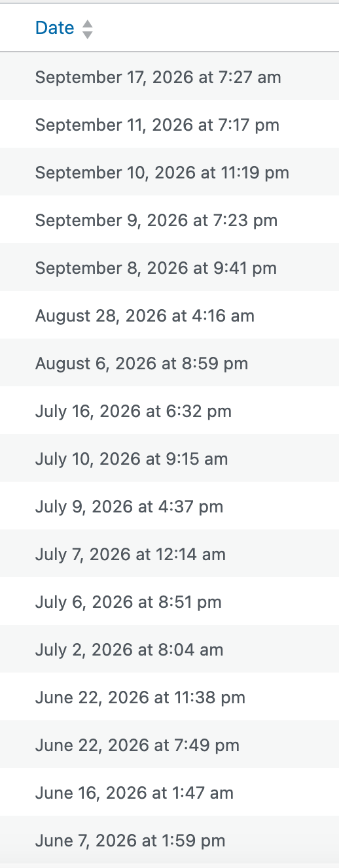This screenshot has width=339, height=868.
Task: Click the July 10, 2026 at 9:15 am row
Action: [x=169, y=458]
